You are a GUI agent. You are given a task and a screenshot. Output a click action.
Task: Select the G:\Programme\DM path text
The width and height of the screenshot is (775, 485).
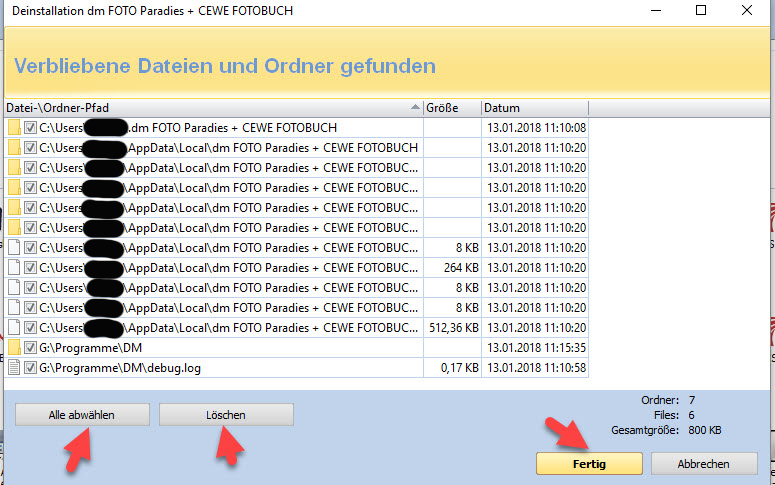point(90,348)
